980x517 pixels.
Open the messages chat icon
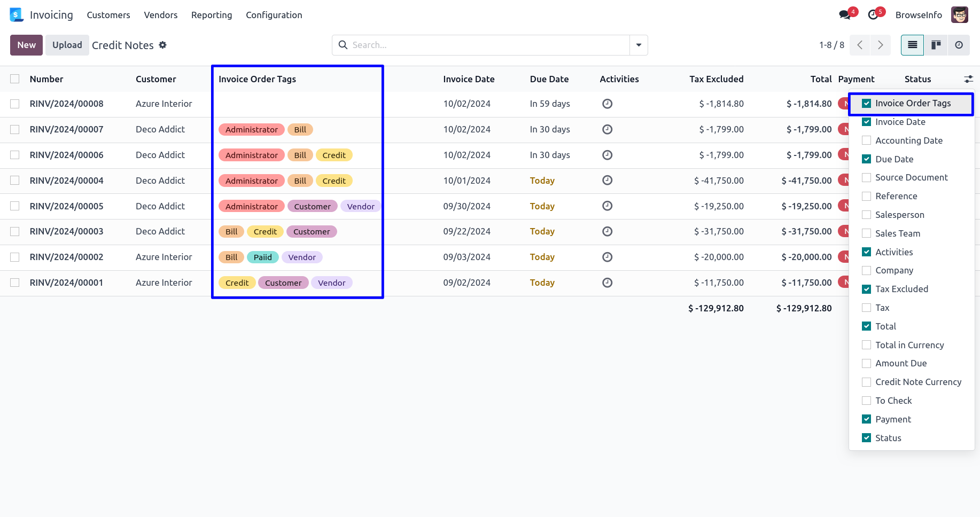845,15
